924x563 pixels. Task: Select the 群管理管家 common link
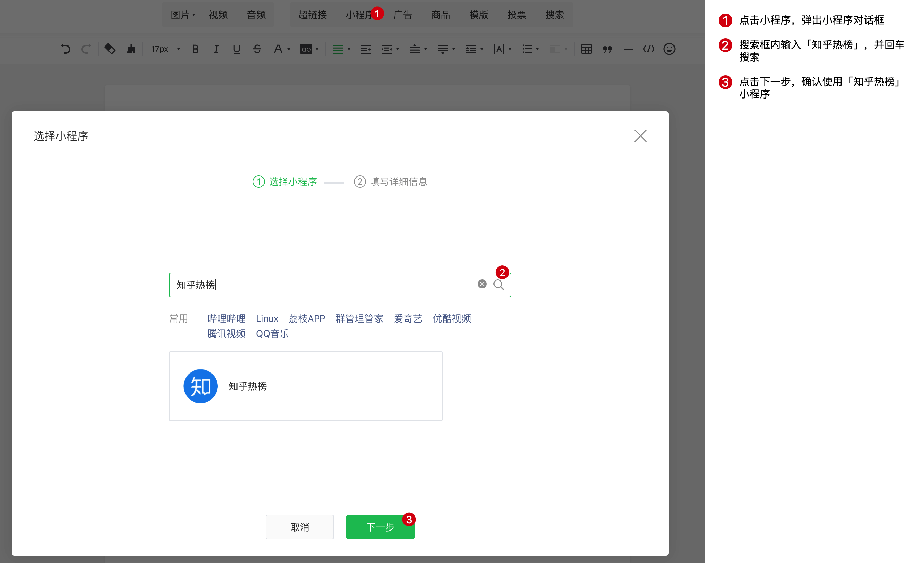tap(359, 318)
